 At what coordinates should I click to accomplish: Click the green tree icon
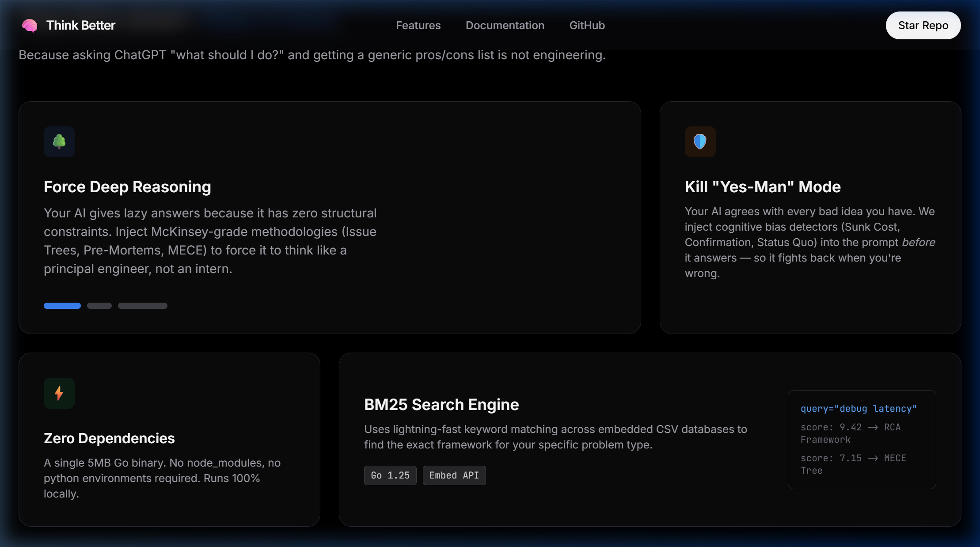tap(59, 142)
